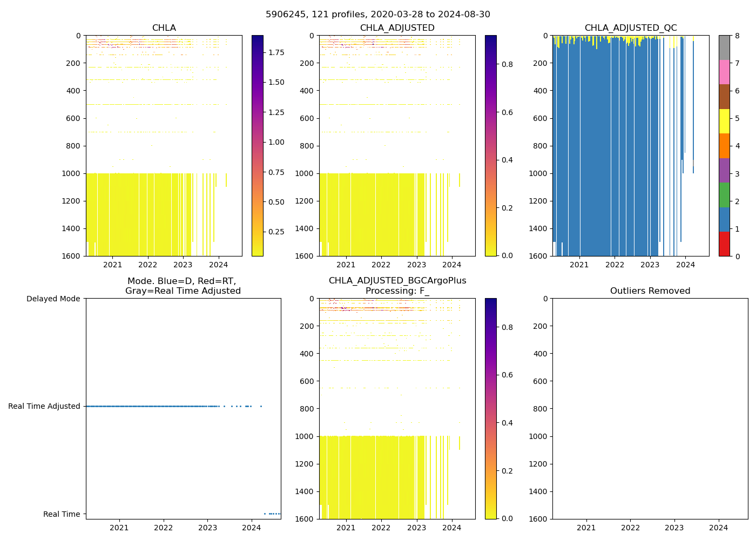Click the green segment of the QC colorbar
The height and width of the screenshot is (540, 756).
[x=724, y=195]
